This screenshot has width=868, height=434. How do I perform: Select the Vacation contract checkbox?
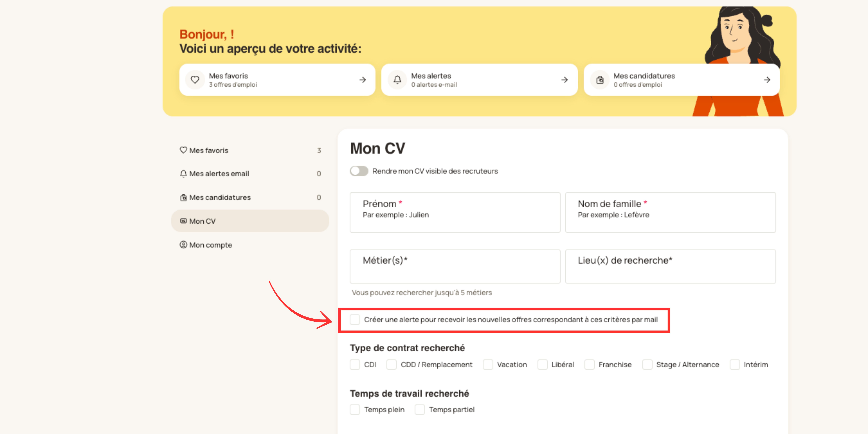(488, 365)
